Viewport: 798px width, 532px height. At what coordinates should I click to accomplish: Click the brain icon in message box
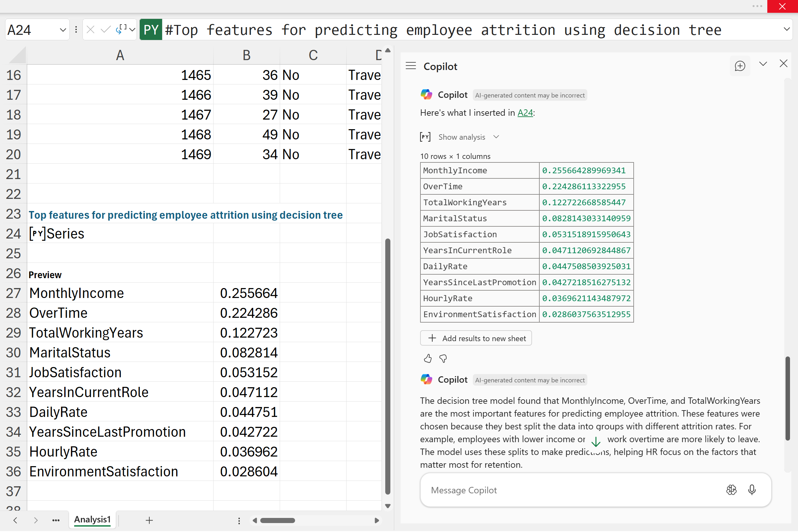point(731,490)
